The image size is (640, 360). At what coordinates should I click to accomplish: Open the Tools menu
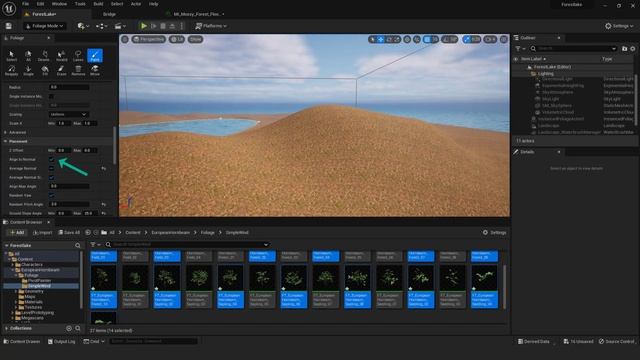80,4
